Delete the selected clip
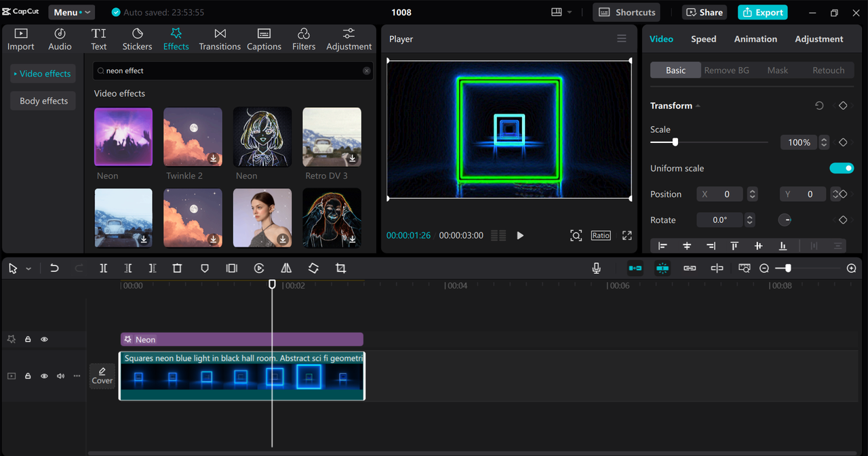 click(177, 268)
